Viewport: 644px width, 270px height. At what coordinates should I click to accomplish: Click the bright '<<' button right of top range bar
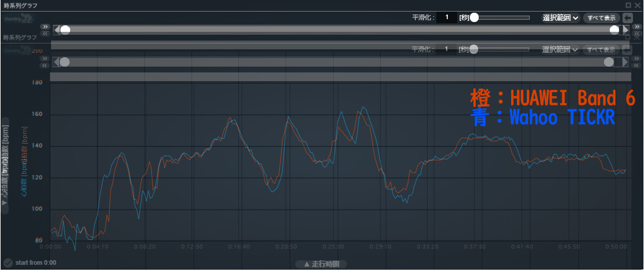point(636,33)
